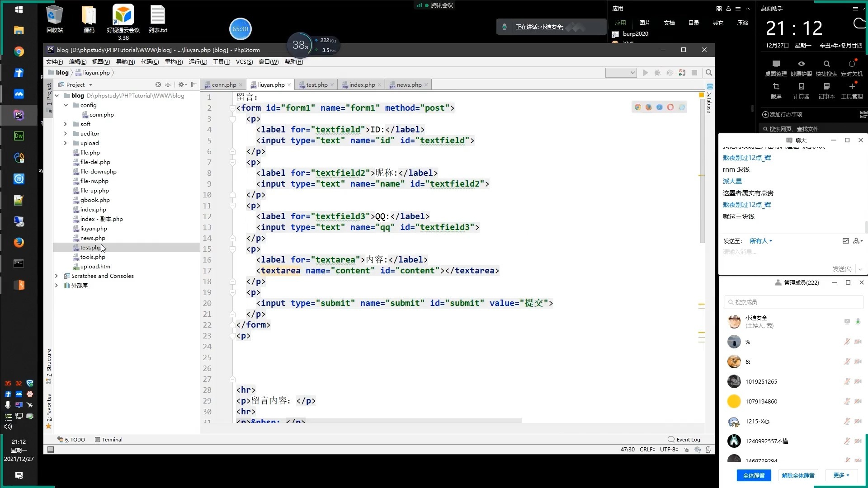Open the 文件(F) menu

click(x=54, y=61)
